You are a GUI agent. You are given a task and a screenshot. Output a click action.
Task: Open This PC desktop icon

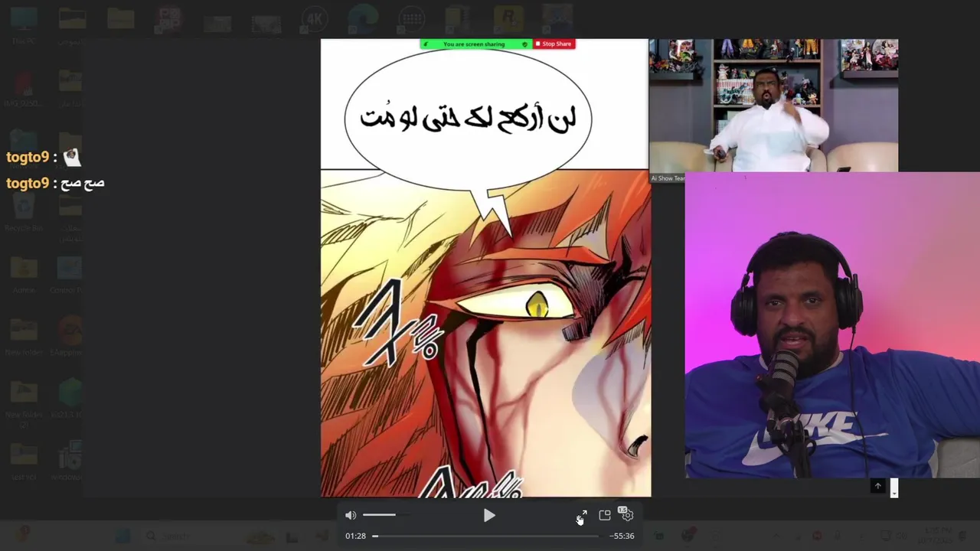tap(24, 25)
